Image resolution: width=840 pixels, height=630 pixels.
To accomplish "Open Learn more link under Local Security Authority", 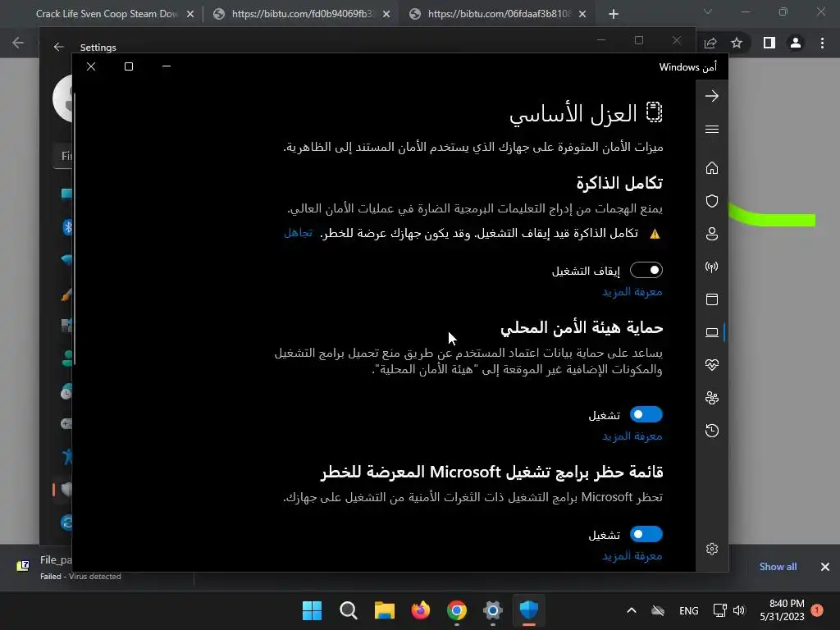I will click(632, 436).
